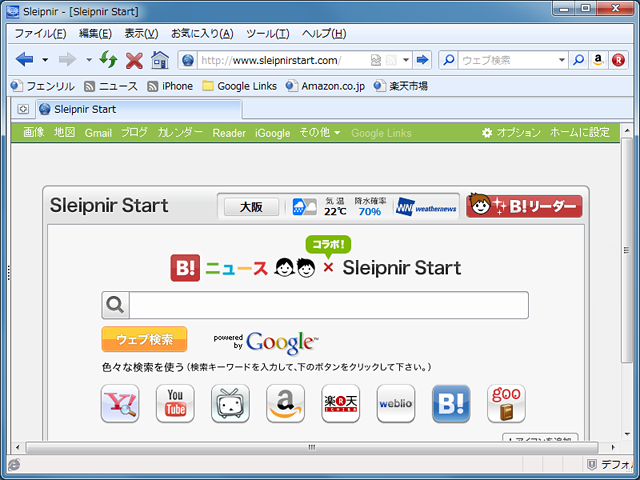This screenshot has height=480, width=640.
Task: Search with Yahoo! icon
Action: (120, 403)
